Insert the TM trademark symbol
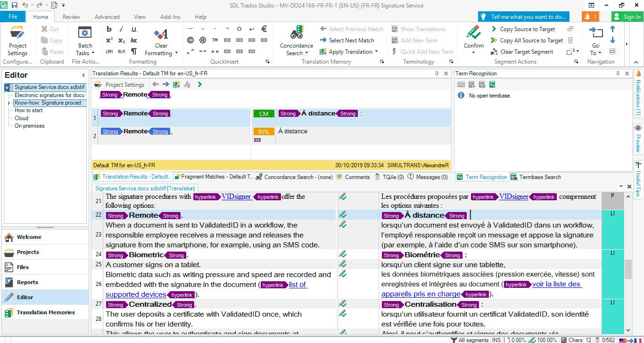 pyautogui.click(x=215, y=40)
